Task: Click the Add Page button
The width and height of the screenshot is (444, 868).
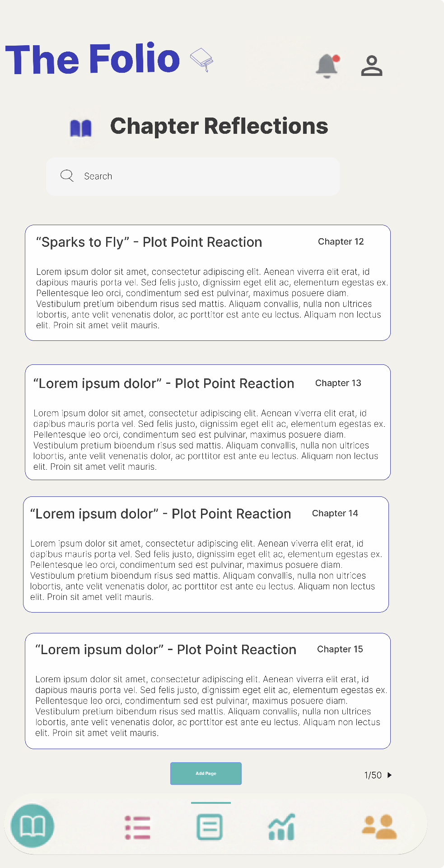Action: pos(206,774)
